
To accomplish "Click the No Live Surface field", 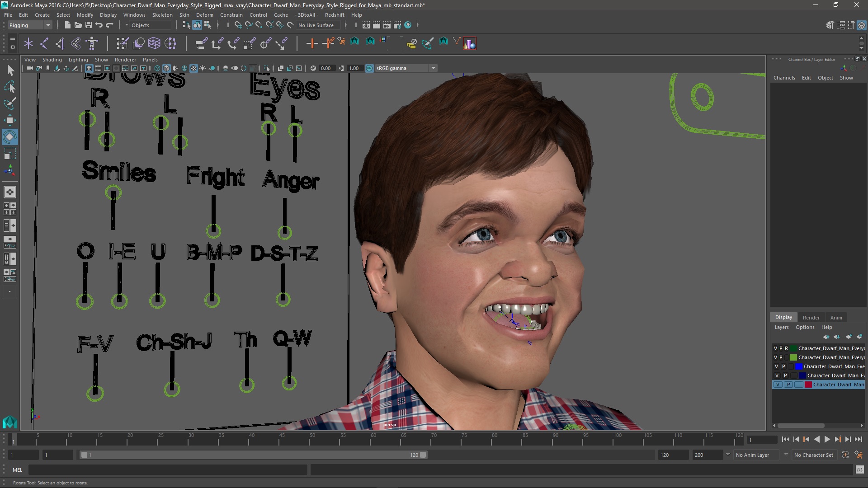I will click(x=319, y=25).
